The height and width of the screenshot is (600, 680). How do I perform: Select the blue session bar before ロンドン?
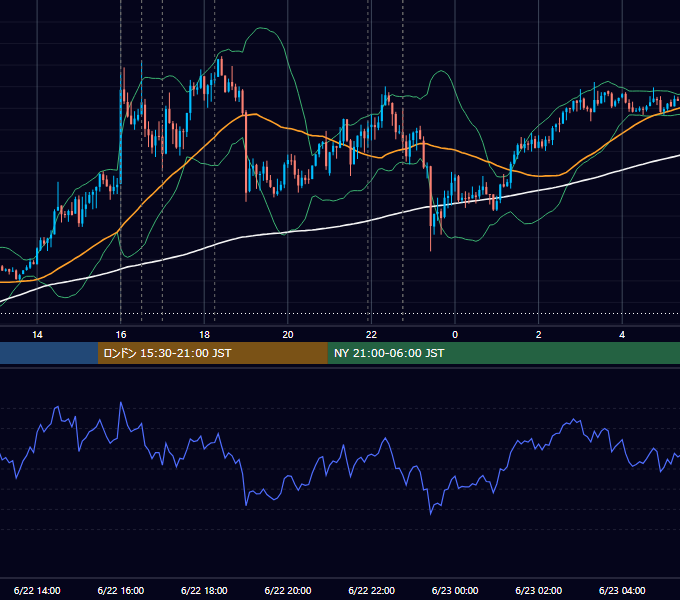coord(49,353)
